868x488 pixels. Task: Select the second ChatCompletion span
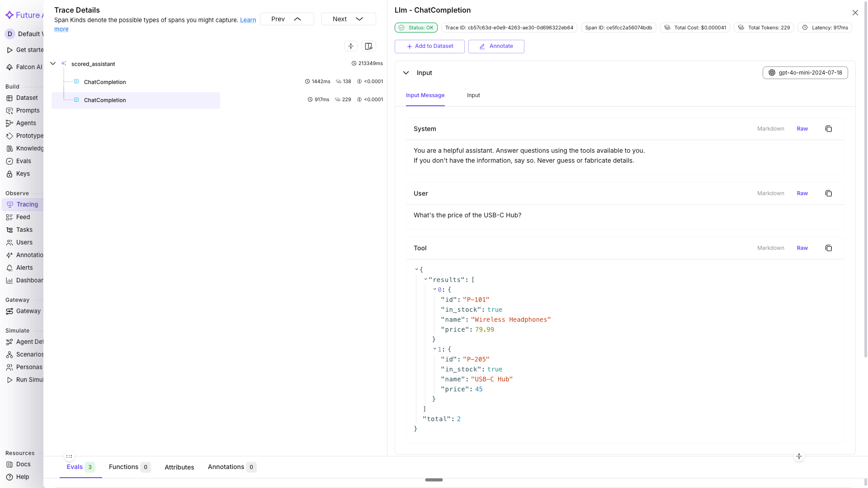click(105, 100)
